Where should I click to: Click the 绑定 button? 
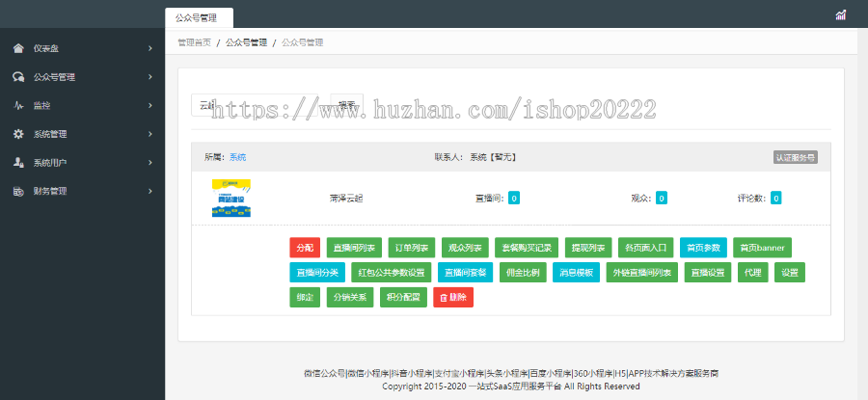tap(305, 298)
